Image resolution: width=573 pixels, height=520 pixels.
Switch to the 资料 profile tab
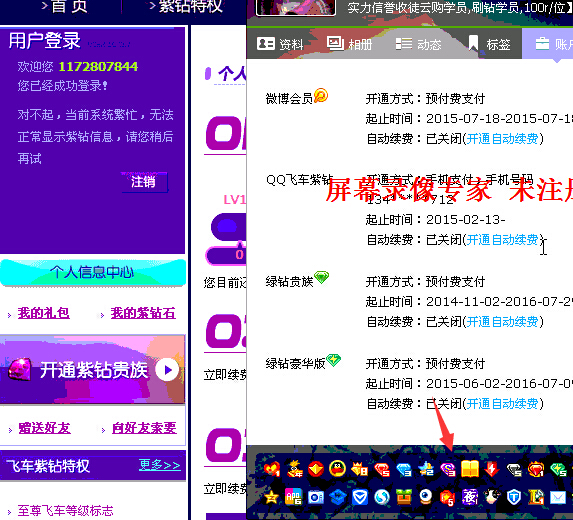(280, 44)
